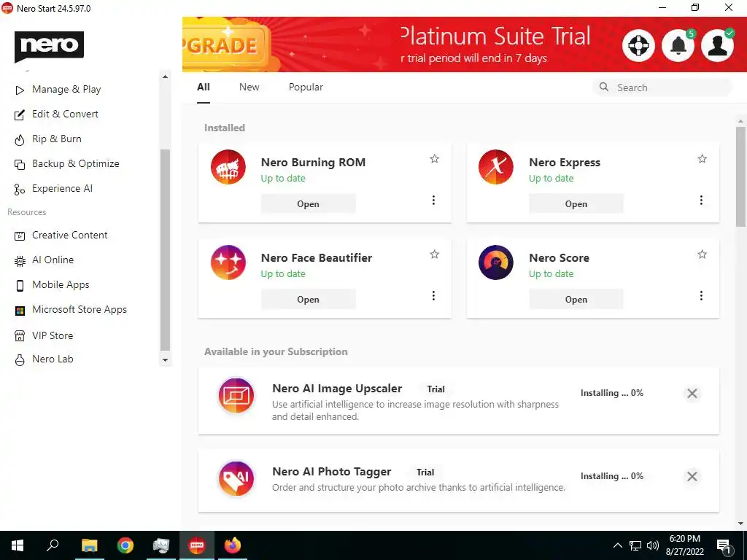Viewport: 747px width, 560px height.
Task: Click Nero Express app icon
Action: pyautogui.click(x=496, y=167)
